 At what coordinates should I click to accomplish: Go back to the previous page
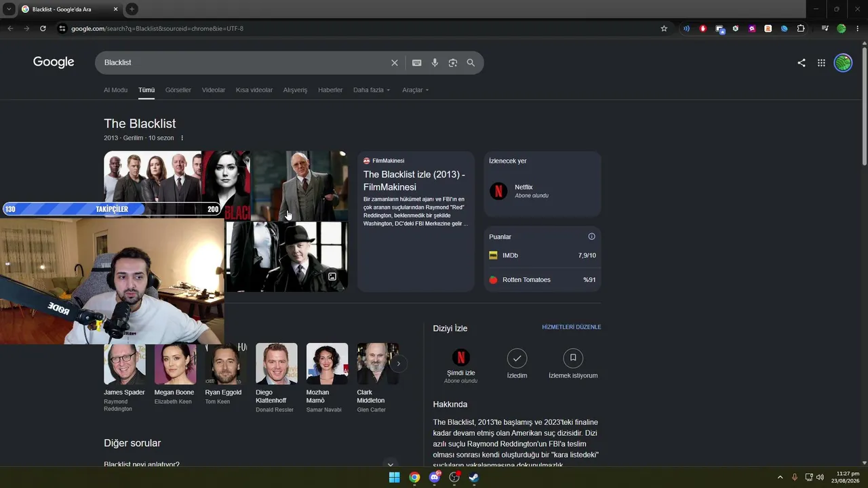[10, 28]
